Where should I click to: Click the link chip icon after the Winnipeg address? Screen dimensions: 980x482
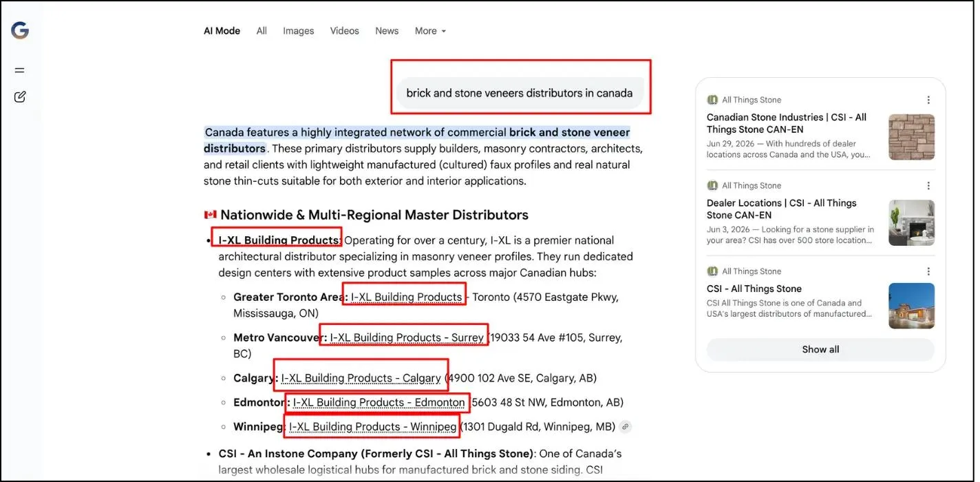[x=625, y=427]
